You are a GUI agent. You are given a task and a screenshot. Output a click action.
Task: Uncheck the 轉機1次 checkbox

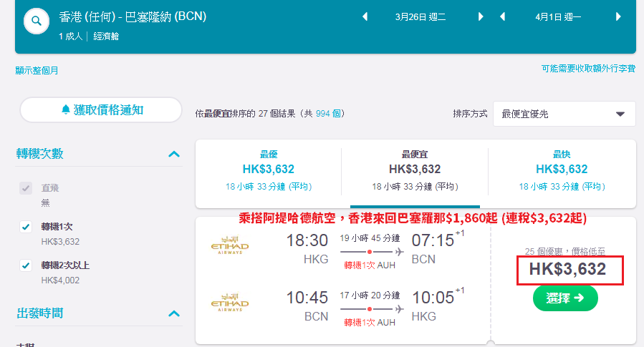click(26, 227)
